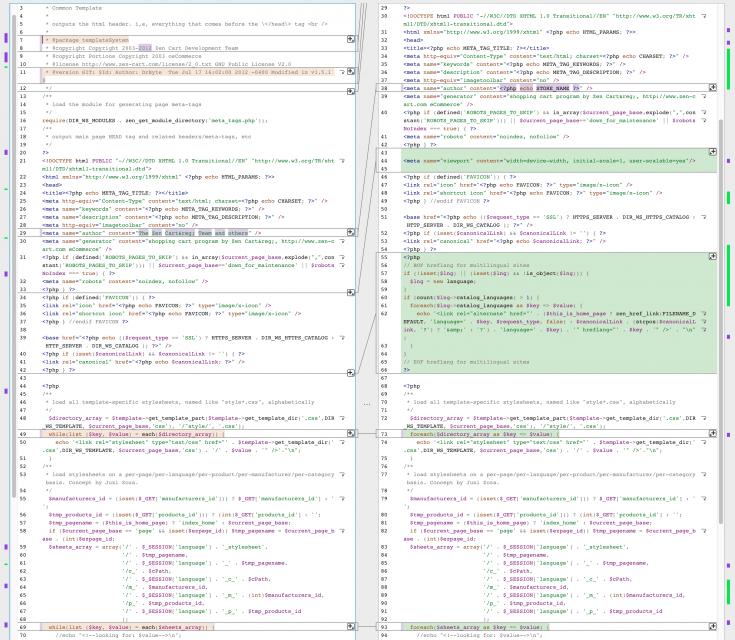Click merge icon on left while-loop line 49
This screenshot has height=640, width=735.
(x=350, y=434)
